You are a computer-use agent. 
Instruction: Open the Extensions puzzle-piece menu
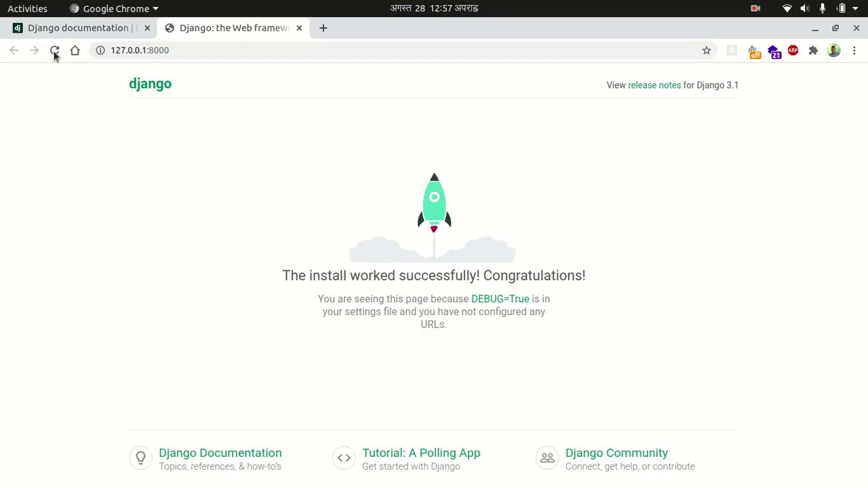coord(813,50)
